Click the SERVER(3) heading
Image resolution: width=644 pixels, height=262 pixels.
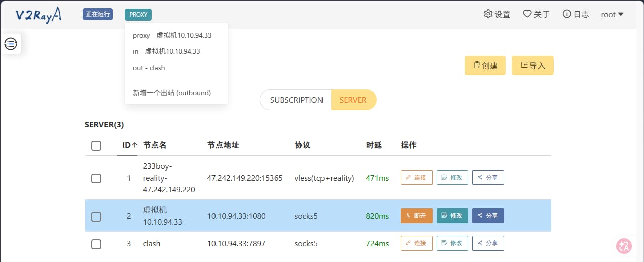click(104, 125)
